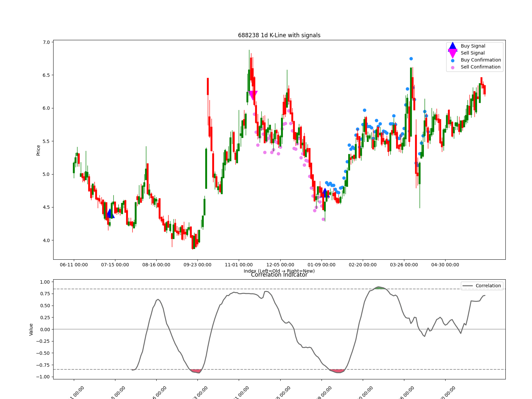The height and width of the screenshot is (399, 532).
Task: Click the '01-09 00:00' date tick label
Action: click(x=322, y=265)
